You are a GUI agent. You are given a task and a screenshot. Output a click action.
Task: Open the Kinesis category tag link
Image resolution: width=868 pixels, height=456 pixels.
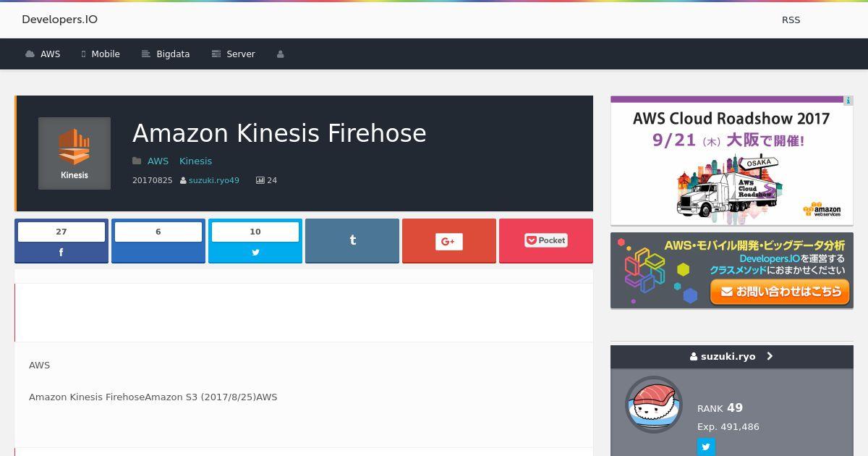(195, 161)
